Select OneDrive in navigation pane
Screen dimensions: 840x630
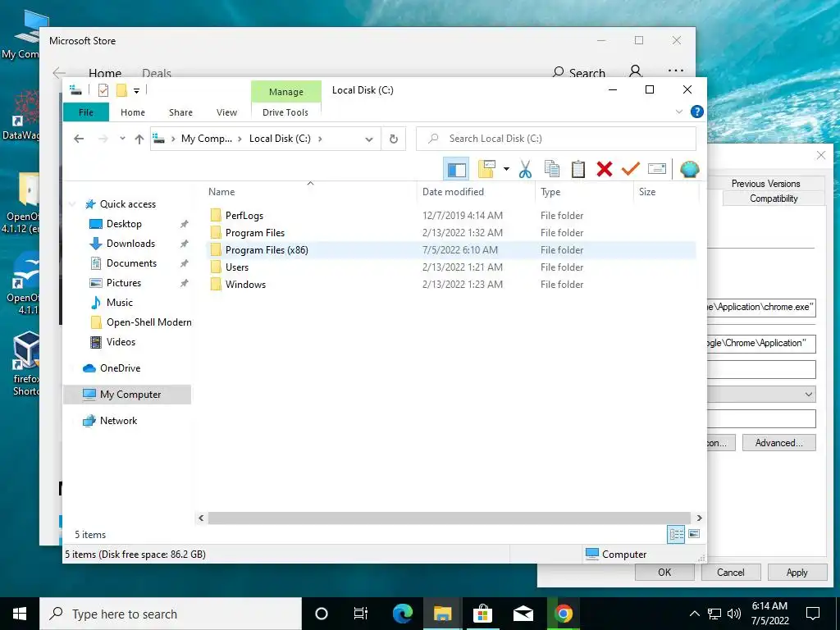click(x=120, y=368)
